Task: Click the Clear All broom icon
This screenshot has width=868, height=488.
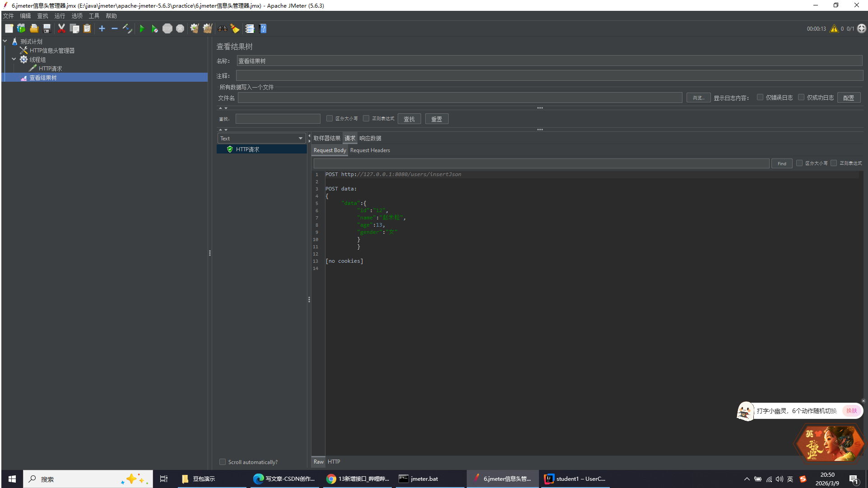Action: point(207,28)
